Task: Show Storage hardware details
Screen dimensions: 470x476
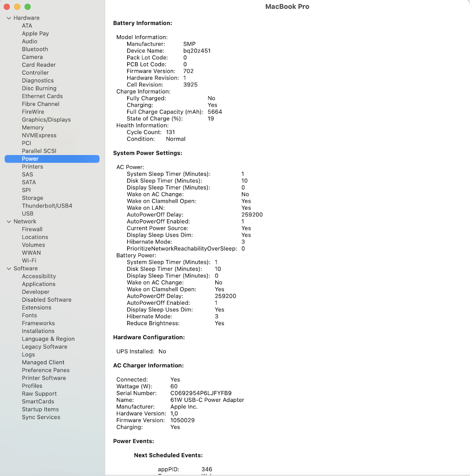Action: (32, 198)
